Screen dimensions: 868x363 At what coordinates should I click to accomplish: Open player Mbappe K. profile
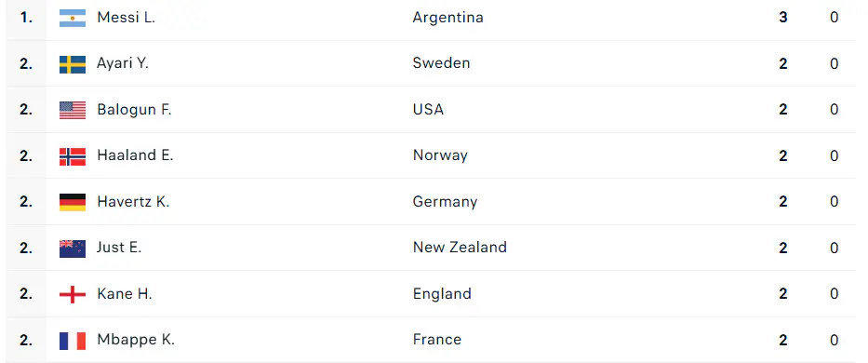[x=136, y=340]
